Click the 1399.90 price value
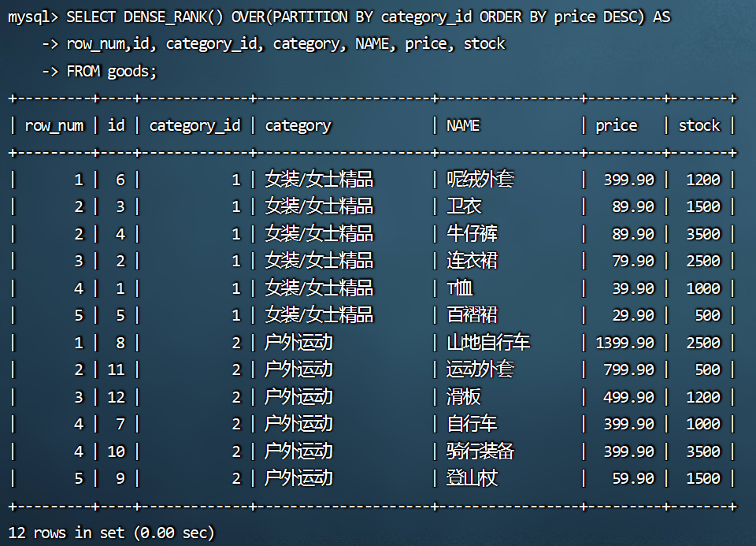Screen dimensions: 756x546 tap(624, 343)
